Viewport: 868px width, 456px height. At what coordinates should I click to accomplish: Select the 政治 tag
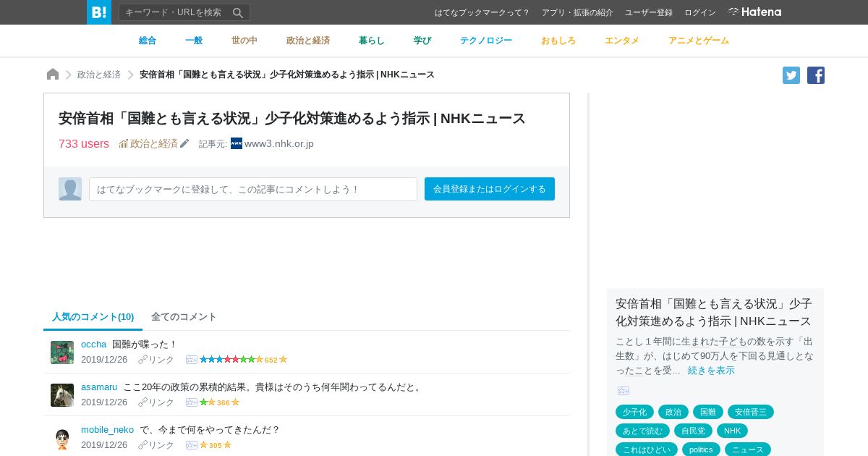673,412
